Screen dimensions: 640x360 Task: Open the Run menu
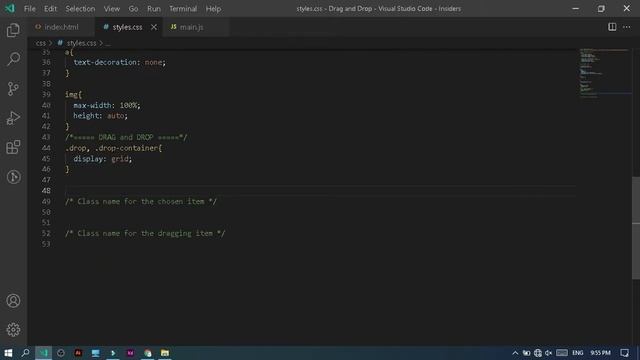point(154,9)
